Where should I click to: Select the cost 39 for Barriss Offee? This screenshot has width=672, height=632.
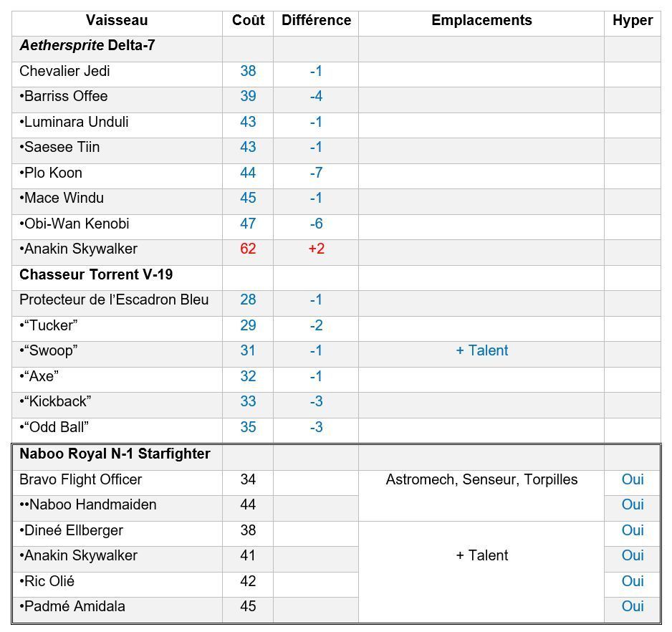point(248,96)
